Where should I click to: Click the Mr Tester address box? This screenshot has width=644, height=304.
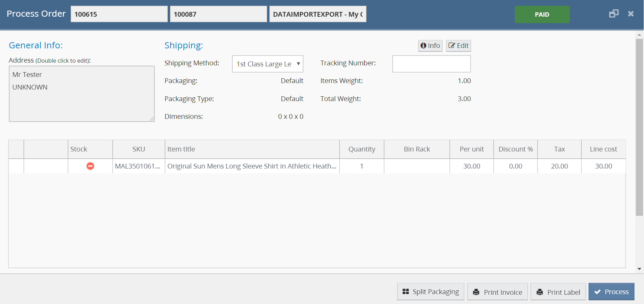coord(82,94)
